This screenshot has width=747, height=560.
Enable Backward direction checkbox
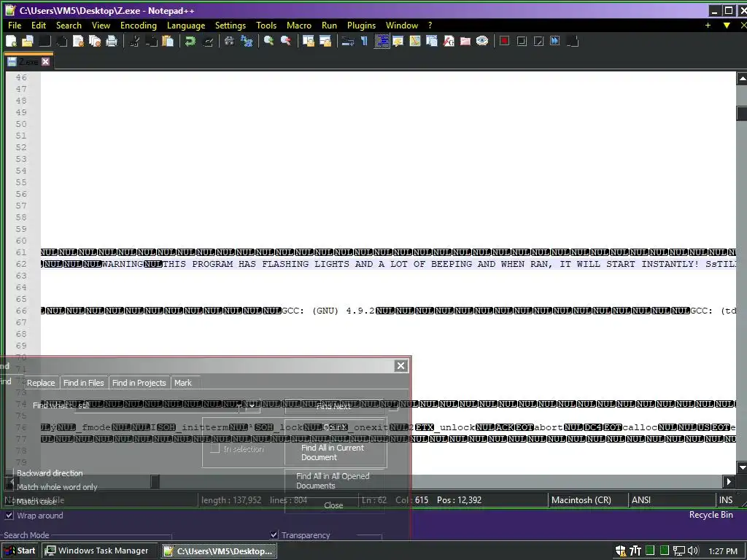9,472
